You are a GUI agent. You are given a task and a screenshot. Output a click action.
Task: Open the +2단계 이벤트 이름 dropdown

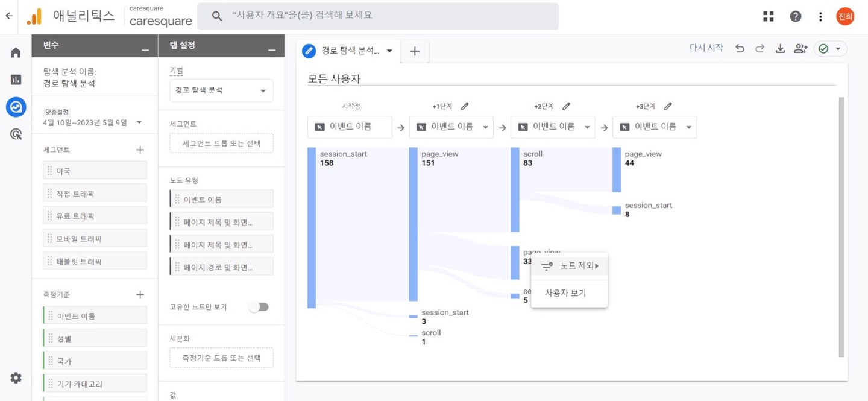(x=553, y=127)
